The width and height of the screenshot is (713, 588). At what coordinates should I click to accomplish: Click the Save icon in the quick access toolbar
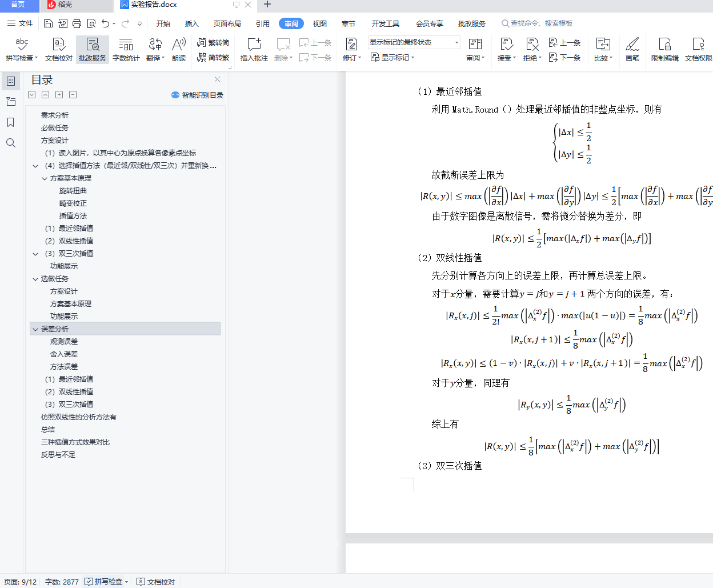tap(48, 23)
